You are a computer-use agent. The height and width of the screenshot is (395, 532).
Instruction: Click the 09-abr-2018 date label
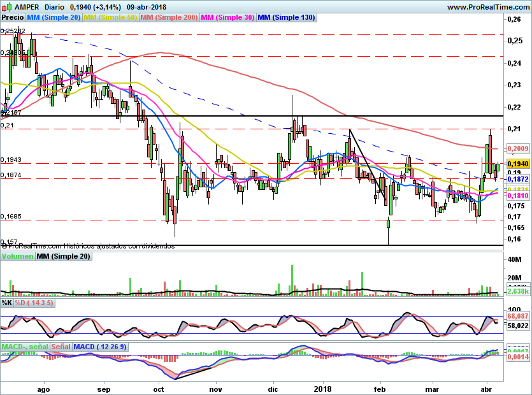tap(147, 7)
